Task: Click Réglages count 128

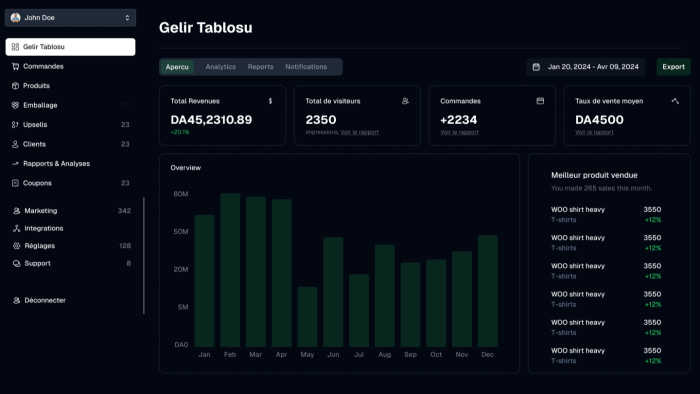Action: point(125,246)
